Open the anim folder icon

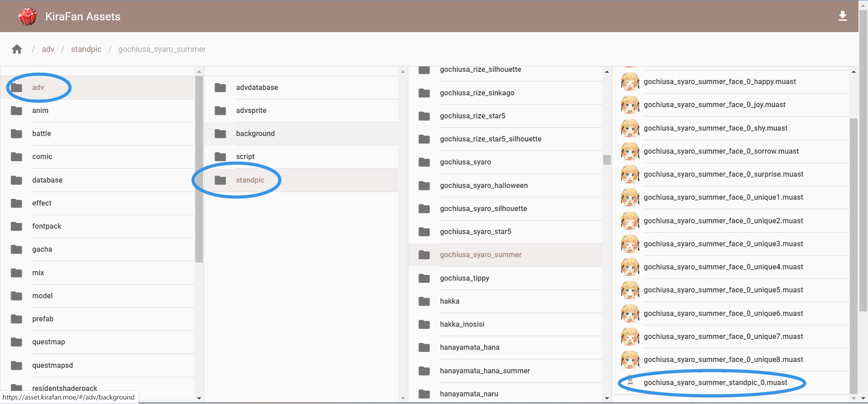point(17,111)
